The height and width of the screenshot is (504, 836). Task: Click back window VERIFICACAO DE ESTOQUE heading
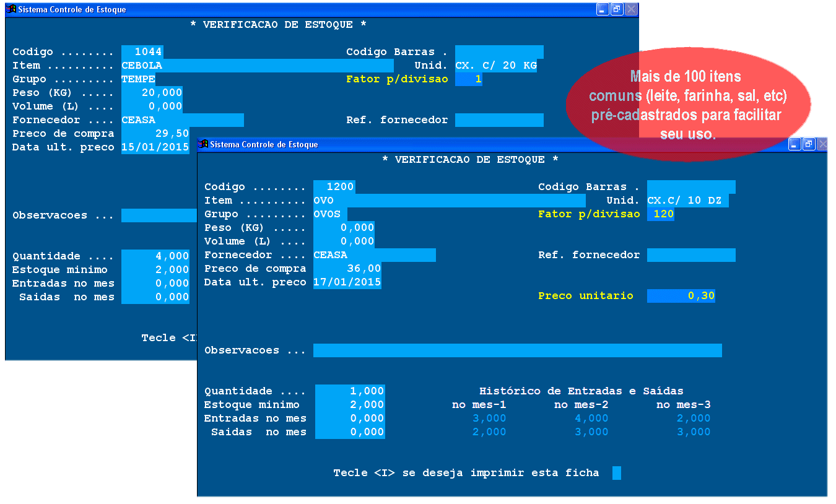click(x=279, y=25)
